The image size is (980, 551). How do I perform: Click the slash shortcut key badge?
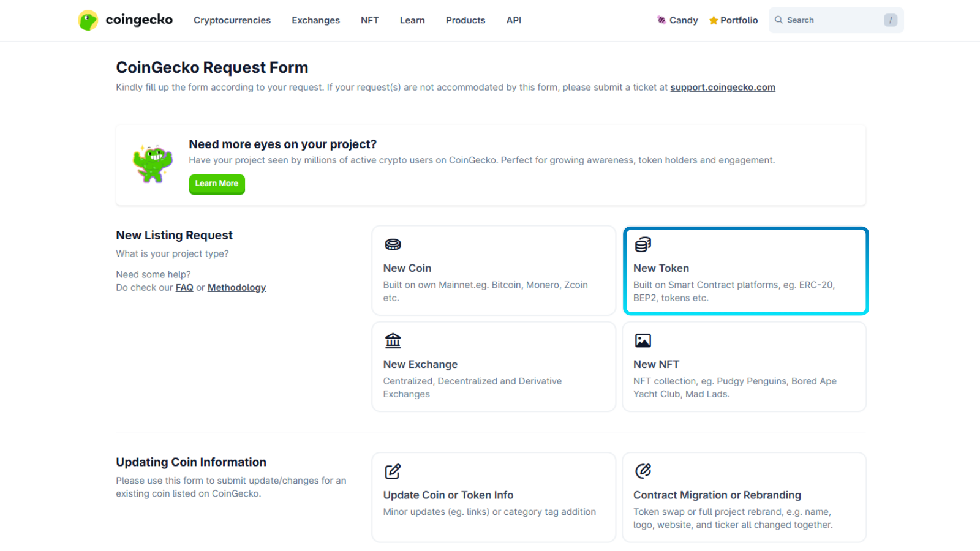tap(891, 20)
